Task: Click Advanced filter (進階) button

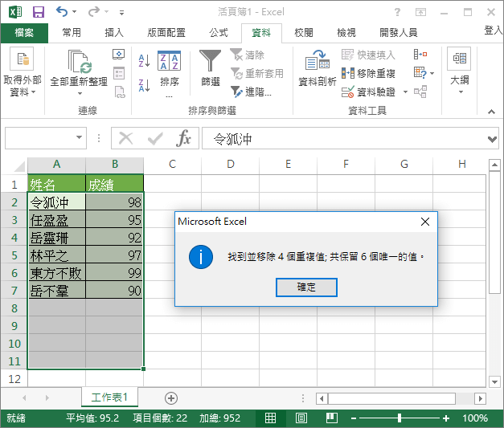Action: pos(251,92)
